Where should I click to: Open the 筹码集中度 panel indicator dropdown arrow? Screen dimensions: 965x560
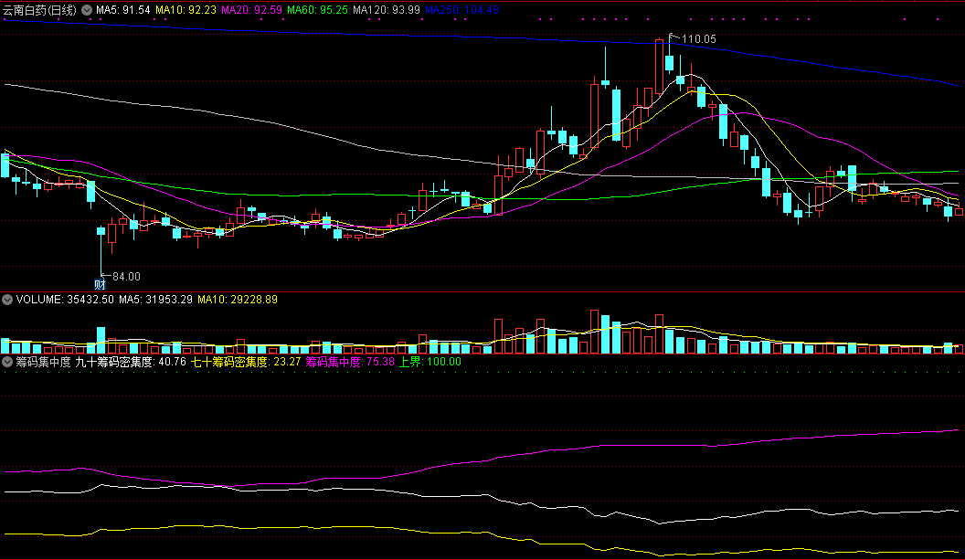click(7, 362)
